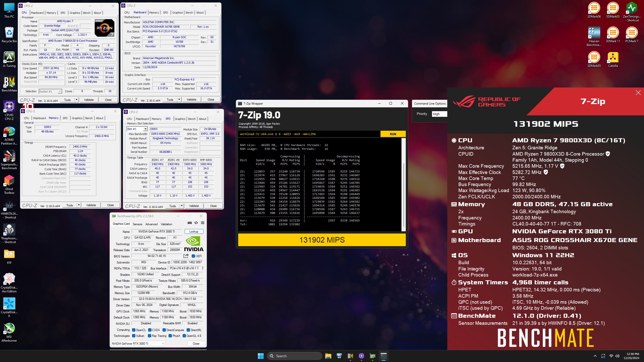Click 7-Zip command line input field
The width and height of the screenshot is (644, 362).
coord(309,134)
